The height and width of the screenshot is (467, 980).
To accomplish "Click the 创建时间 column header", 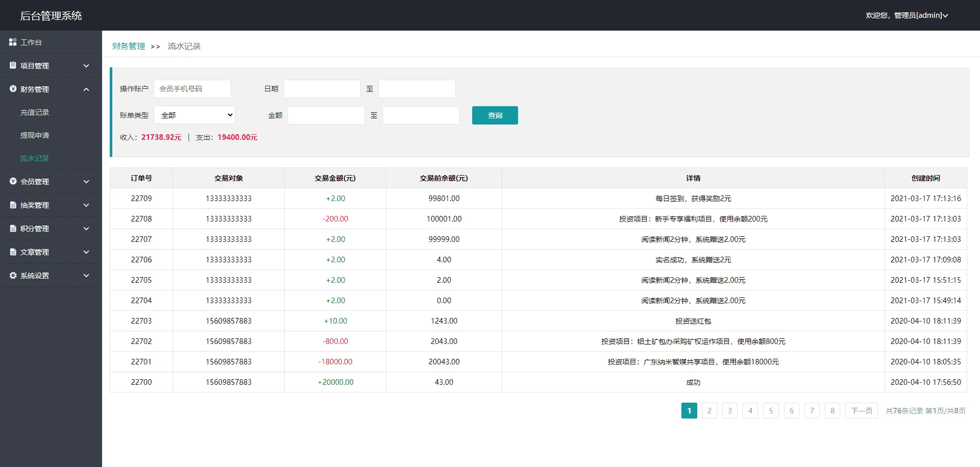I will pos(926,178).
